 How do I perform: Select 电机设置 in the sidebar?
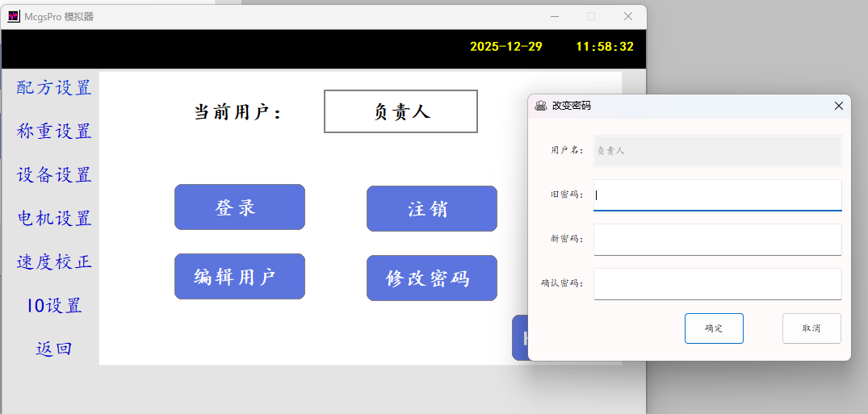point(54,218)
